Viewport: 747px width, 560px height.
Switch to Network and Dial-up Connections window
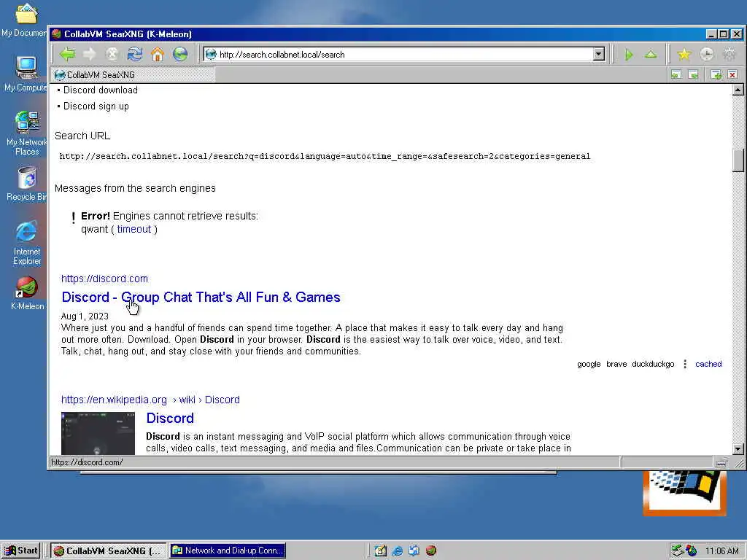[x=228, y=551]
